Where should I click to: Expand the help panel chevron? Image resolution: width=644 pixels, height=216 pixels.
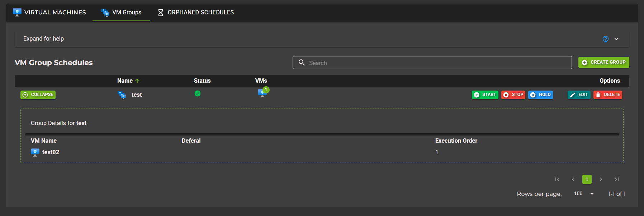coord(617,38)
